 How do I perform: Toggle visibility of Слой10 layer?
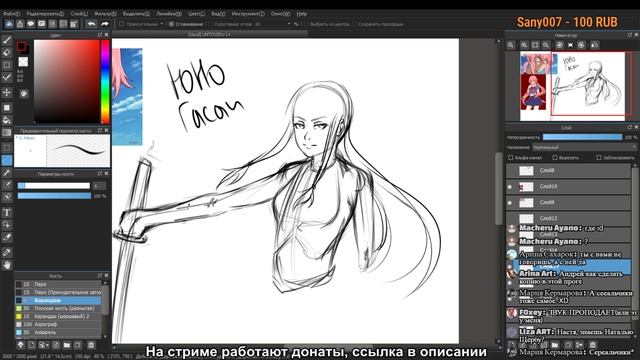[x=510, y=187]
